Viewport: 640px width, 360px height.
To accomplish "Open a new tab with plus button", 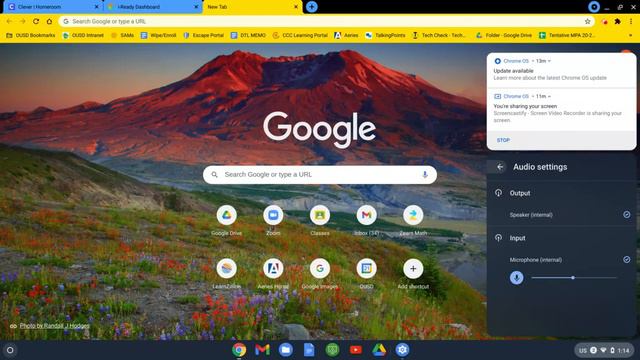I will click(x=311, y=7).
